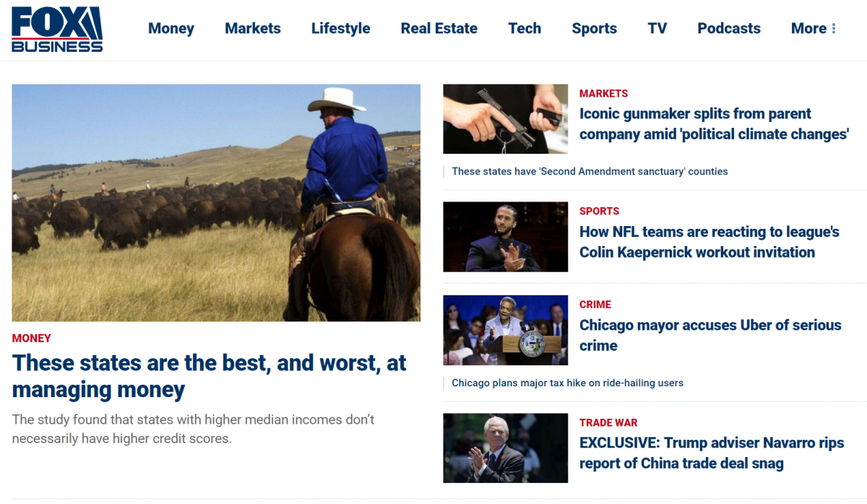Read the Navarro China trade deal exclusive
This screenshot has width=867, height=504.
[711, 453]
